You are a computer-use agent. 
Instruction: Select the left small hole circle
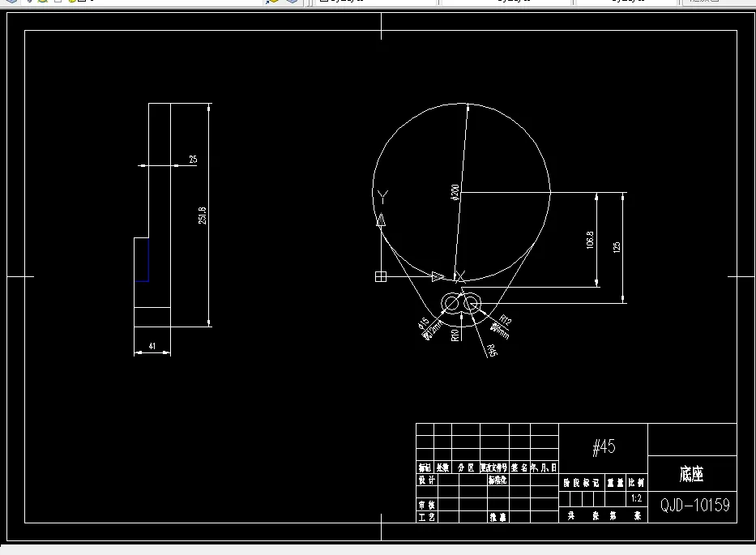tap(452, 304)
